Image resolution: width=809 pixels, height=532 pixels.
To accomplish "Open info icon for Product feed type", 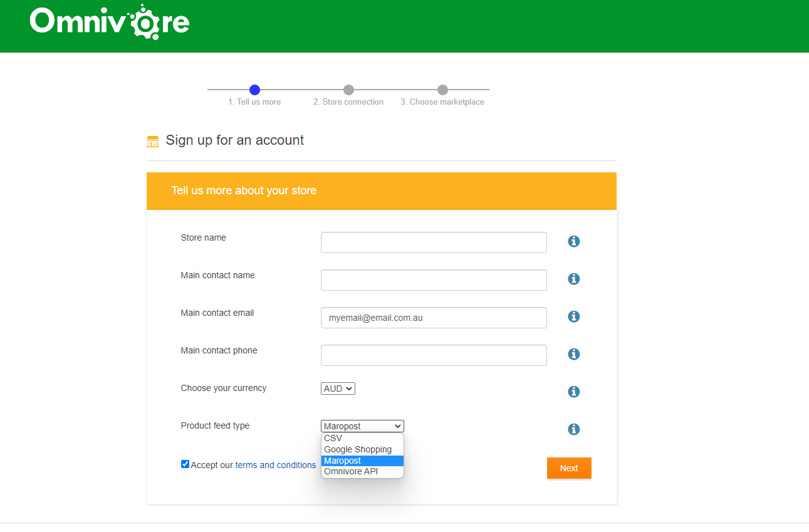I will (573, 429).
